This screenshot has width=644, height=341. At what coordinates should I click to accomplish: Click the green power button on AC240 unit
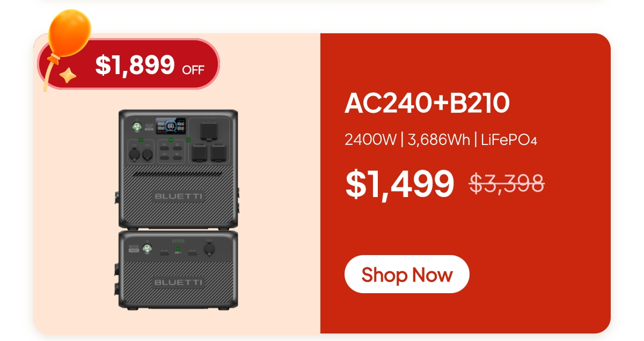[x=137, y=127]
